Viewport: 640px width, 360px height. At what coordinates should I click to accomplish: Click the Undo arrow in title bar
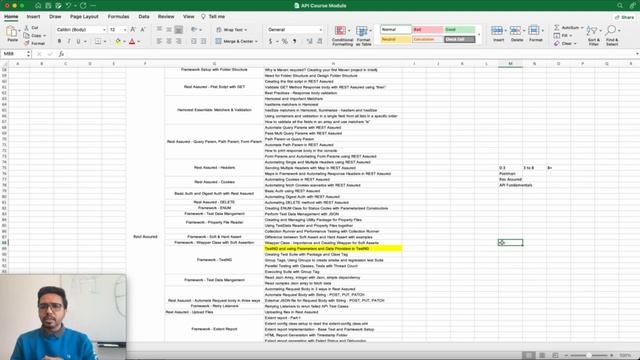coord(68,6)
